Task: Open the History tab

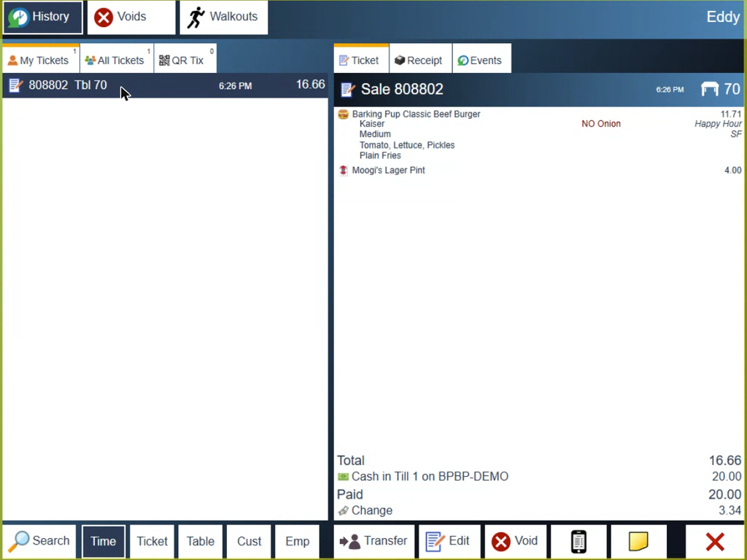Action: coord(43,17)
